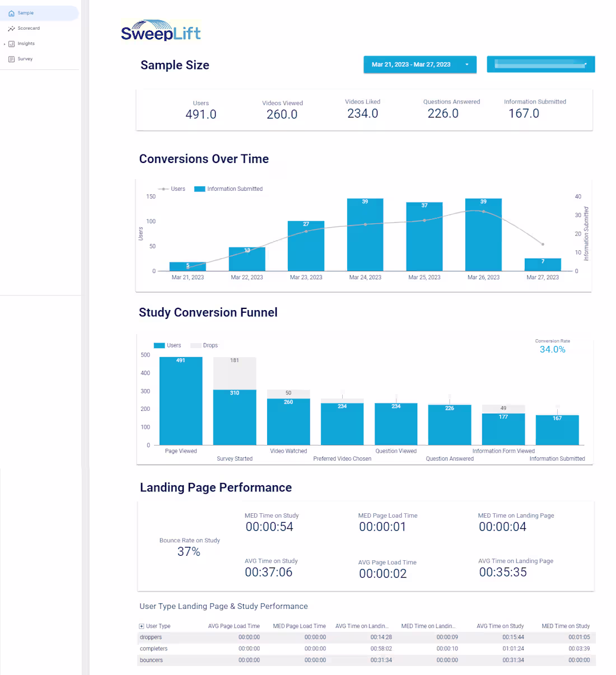Open the Mar 21 - Mar 27 date range dropdown
Screen dimensions: 616x675
pos(420,64)
